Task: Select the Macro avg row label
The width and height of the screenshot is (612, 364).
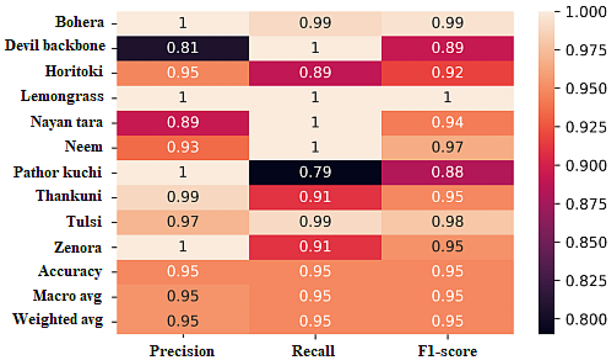Action: click(67, 296)
